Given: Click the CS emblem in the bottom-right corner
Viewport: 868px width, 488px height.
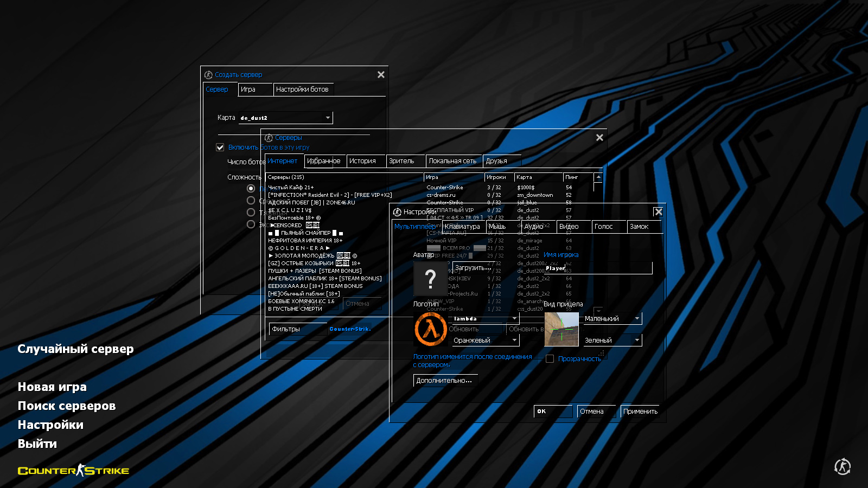Looking at the screenshot, I should (842, 466).
